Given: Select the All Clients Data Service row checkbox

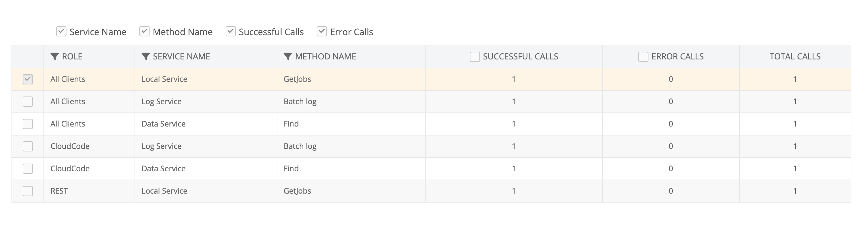Looking at the screenshot, I should click(x=27, y=124).
